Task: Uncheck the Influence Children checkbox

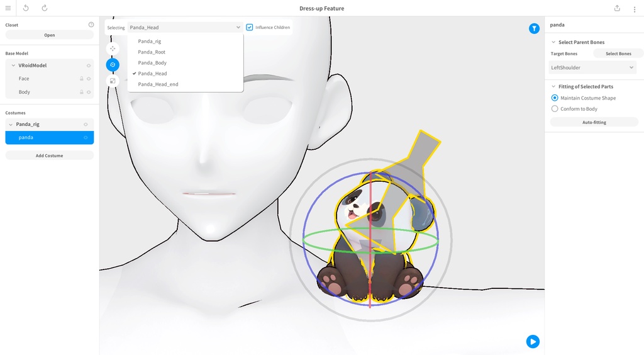Action: point(249,27)
